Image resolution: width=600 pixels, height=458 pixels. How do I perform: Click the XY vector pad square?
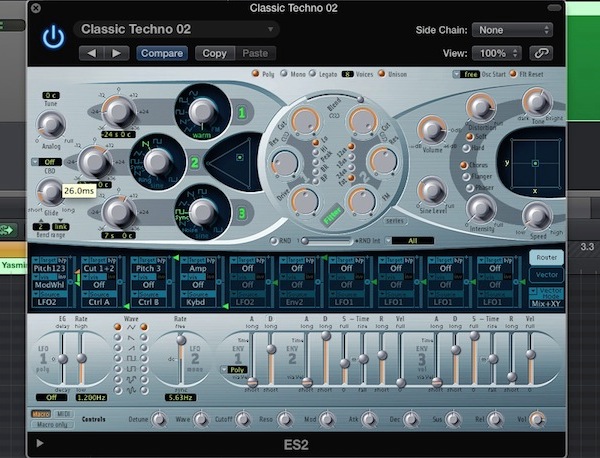[x=536, y=163]
